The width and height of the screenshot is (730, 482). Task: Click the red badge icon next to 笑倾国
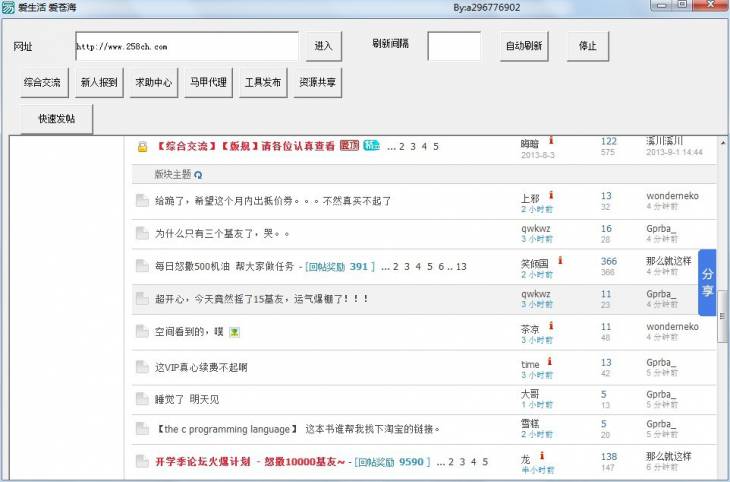[x=560, y=260]
